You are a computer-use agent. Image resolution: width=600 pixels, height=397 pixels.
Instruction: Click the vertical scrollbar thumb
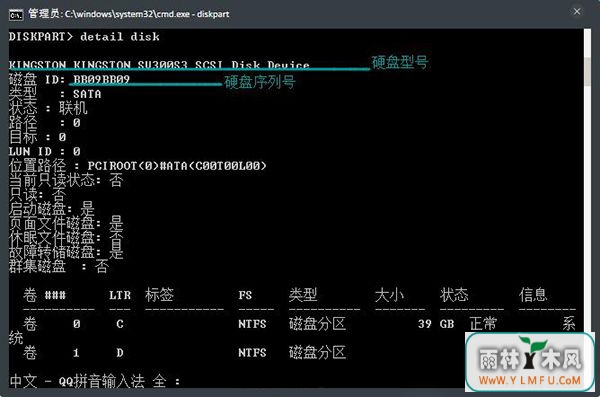[x=587, y=72]
